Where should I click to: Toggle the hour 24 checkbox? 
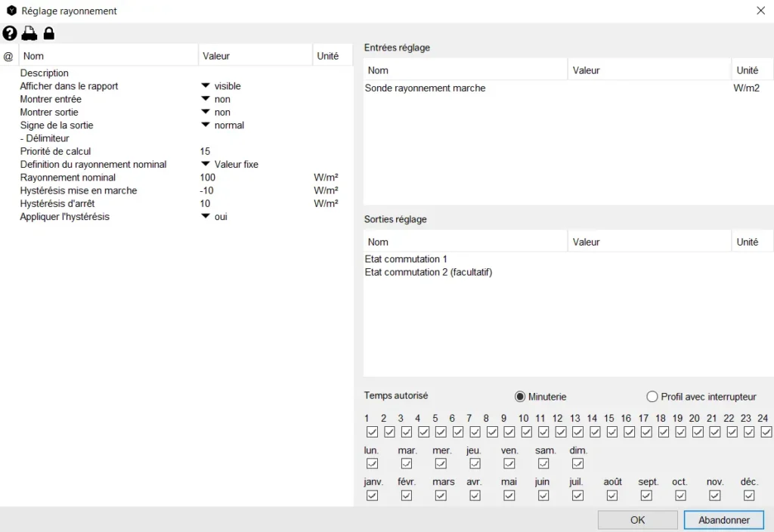pyautogui.click(x=766, y=432)
